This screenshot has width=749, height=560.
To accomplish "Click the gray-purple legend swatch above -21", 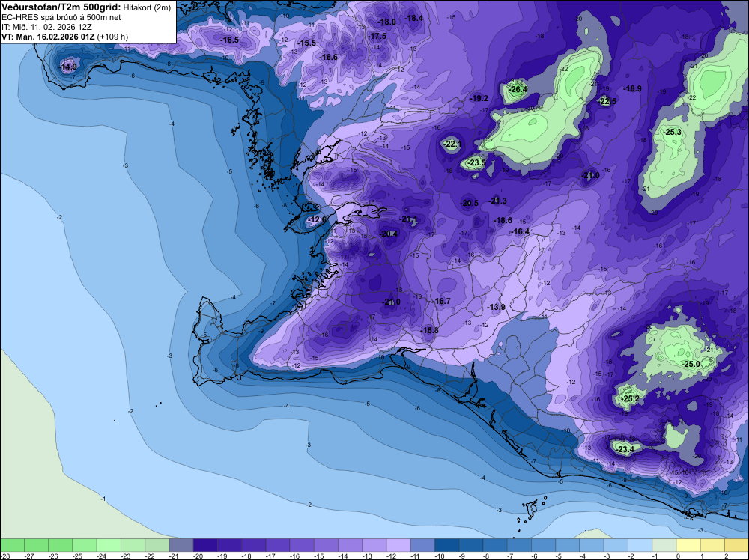I will 181,545.
